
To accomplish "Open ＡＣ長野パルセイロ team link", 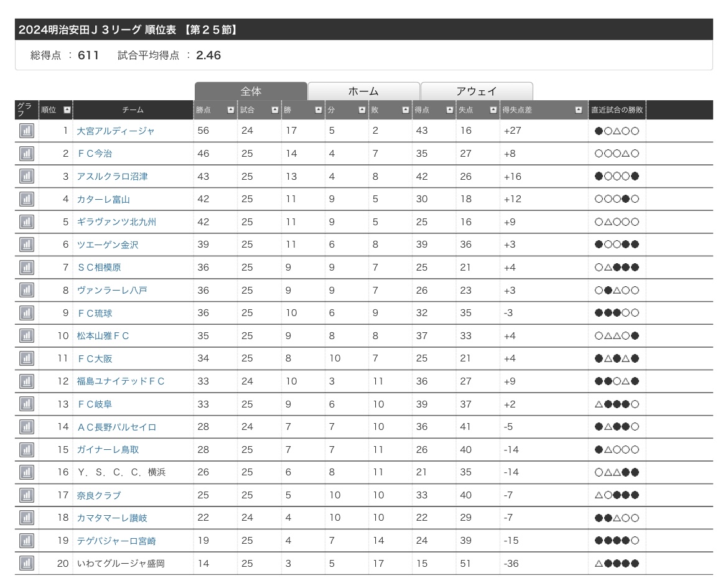I will point(116,427).
